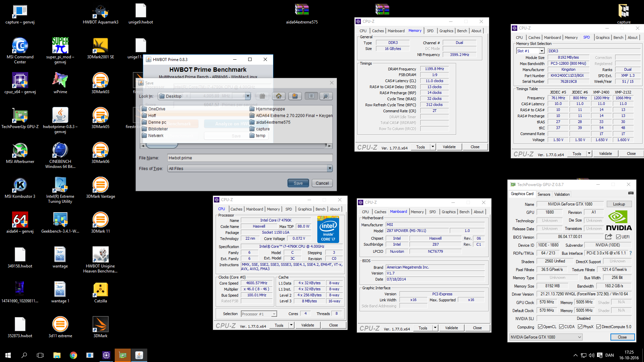
Task: Open HWBOT Unigine Heaven Benchmark icon
Action: (x=100, y=260)
